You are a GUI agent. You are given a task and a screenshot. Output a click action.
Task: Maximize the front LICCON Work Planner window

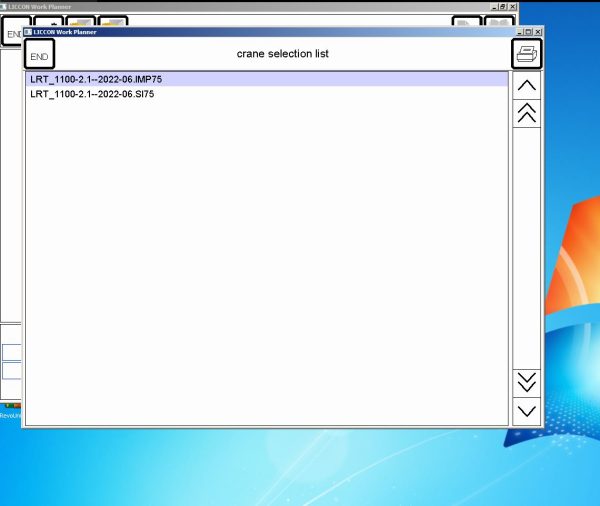coord(529,32)
